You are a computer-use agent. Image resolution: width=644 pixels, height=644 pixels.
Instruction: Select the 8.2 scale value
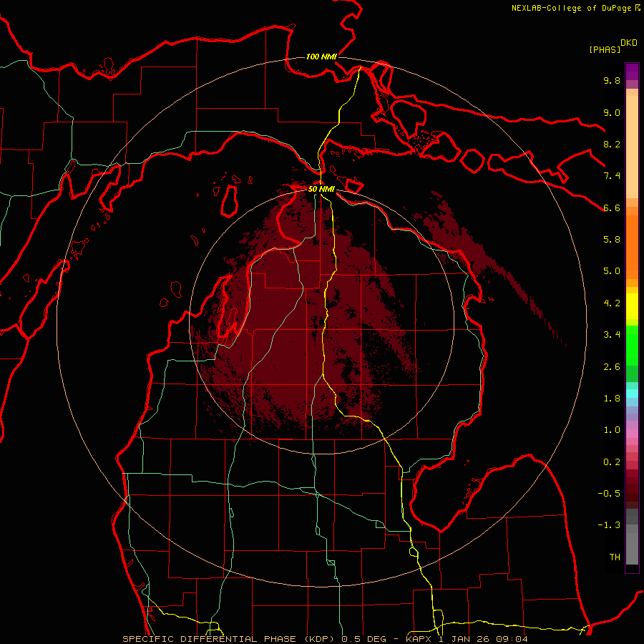pyautogui.click(x=612, y=144)
